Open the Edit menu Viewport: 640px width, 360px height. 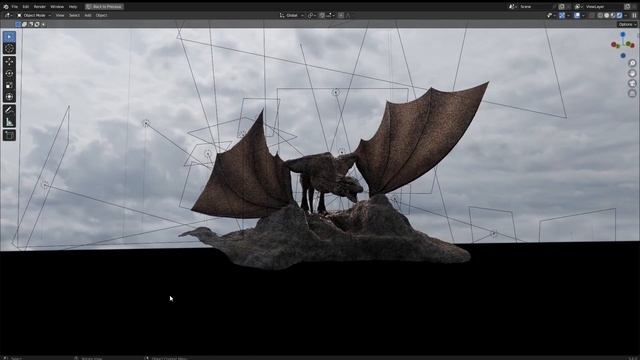26,7
